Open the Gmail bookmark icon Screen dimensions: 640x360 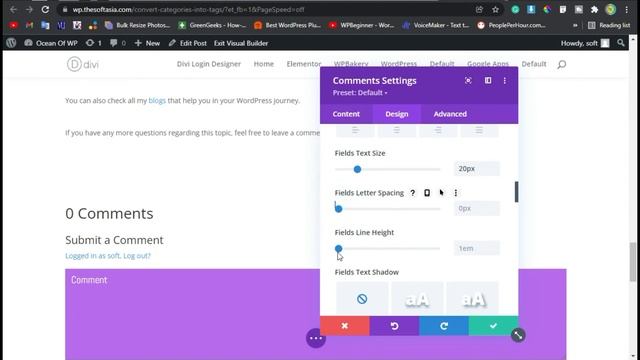click(29, 25)
